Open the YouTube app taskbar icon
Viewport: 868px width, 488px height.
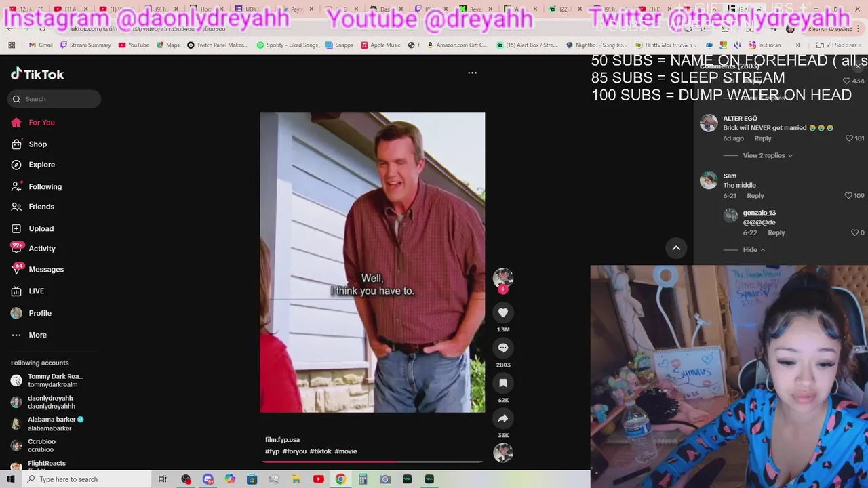(318, 479)
